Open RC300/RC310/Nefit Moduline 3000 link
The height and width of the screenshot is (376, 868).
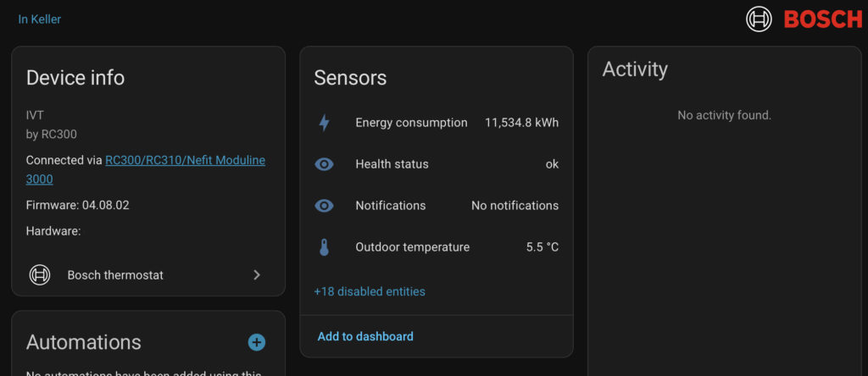[185, 160]
